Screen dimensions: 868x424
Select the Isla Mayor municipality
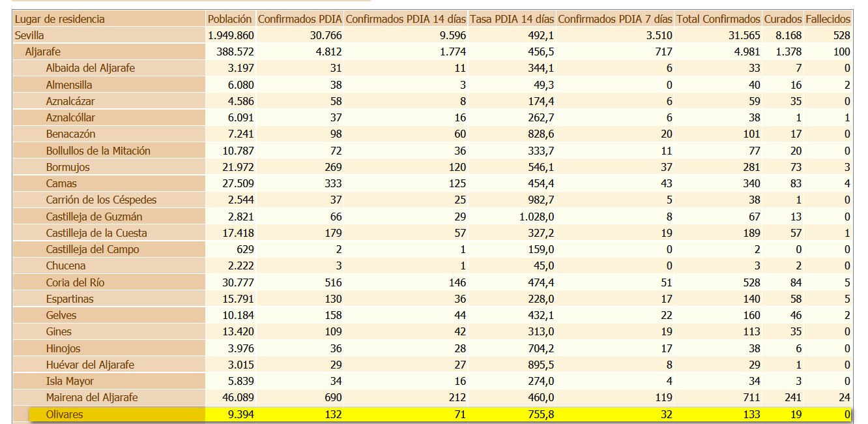(70, 381)
